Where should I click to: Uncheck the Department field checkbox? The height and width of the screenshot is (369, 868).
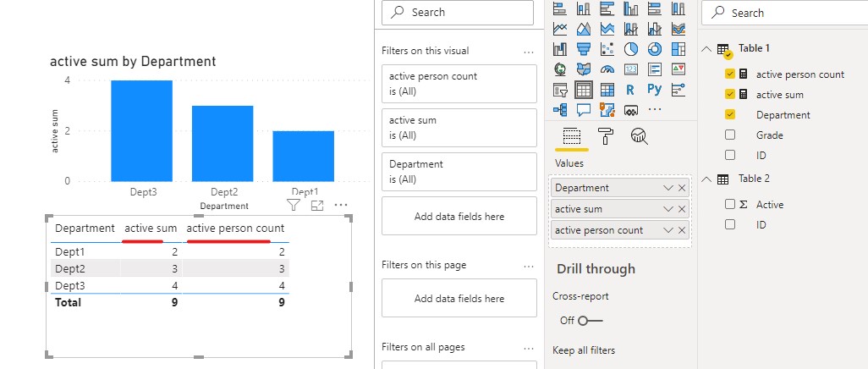[x=729, y=115]
